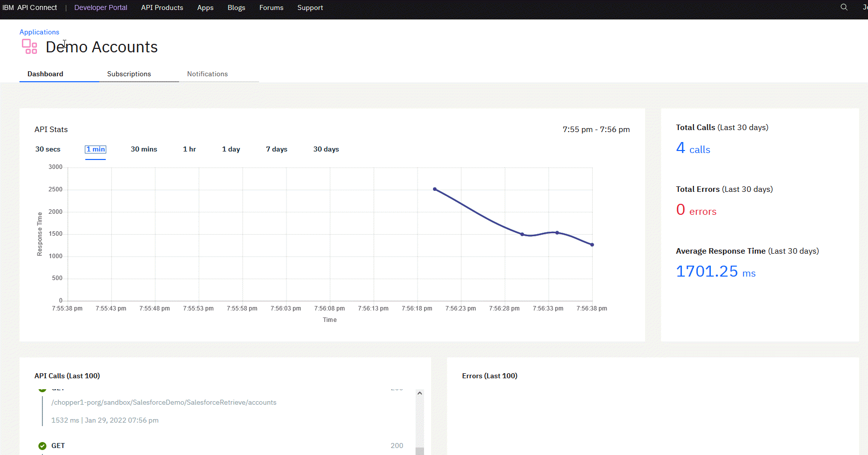
Task: Click the scroll-up arrow in API Calls list
Action: 420,393
